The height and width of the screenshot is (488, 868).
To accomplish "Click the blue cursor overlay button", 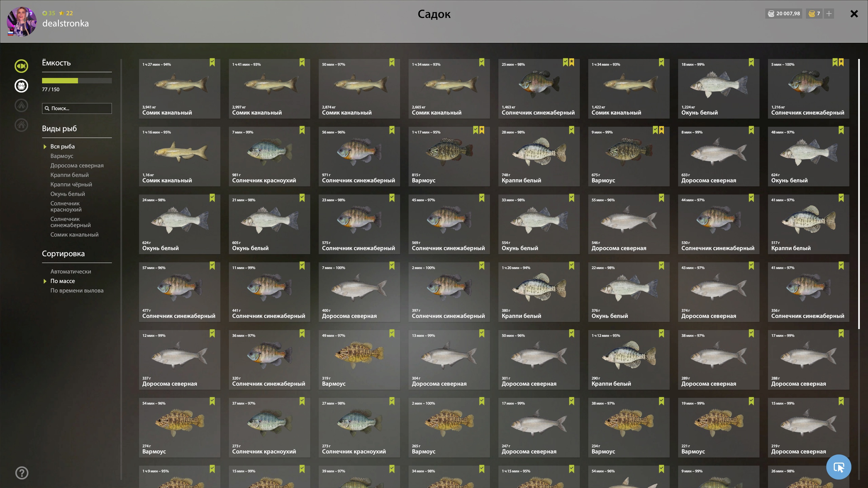I will pos(839,467).
